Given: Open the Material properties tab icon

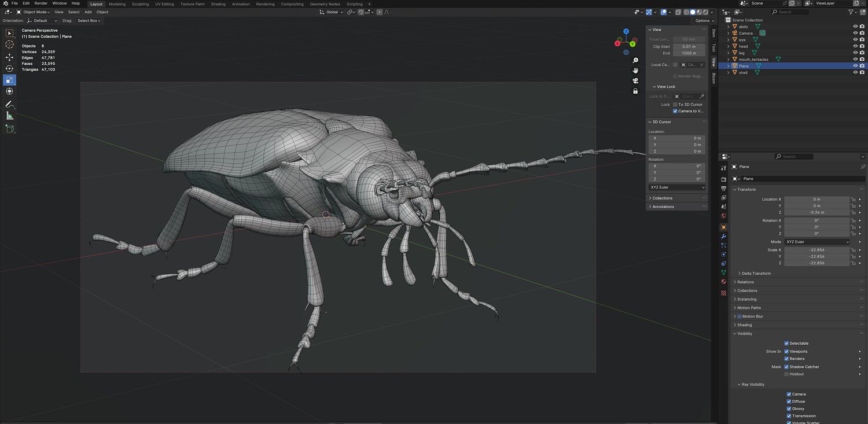Looking at the screenshot, I should click(723, 282).
